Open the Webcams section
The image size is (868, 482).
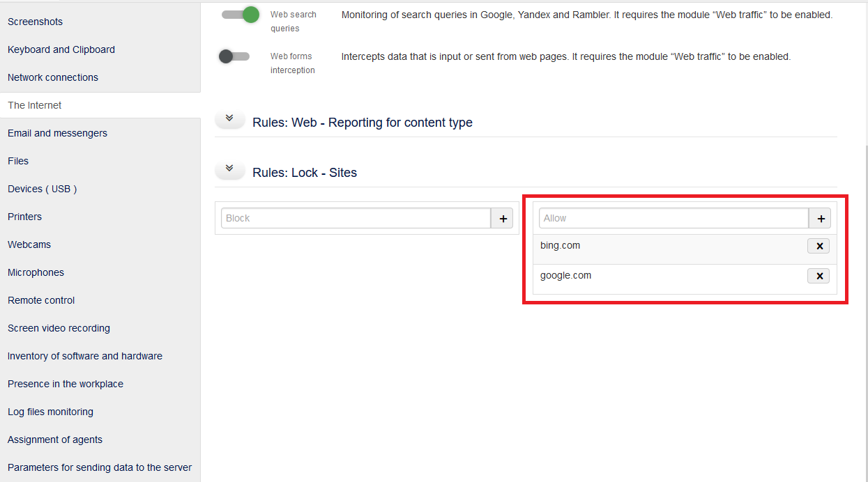29,244
